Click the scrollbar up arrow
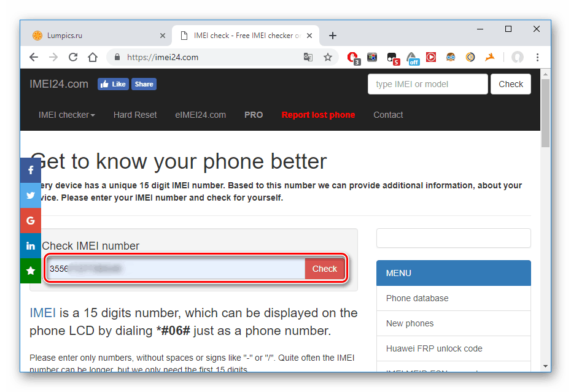The image size is (571, 392). 545,74
